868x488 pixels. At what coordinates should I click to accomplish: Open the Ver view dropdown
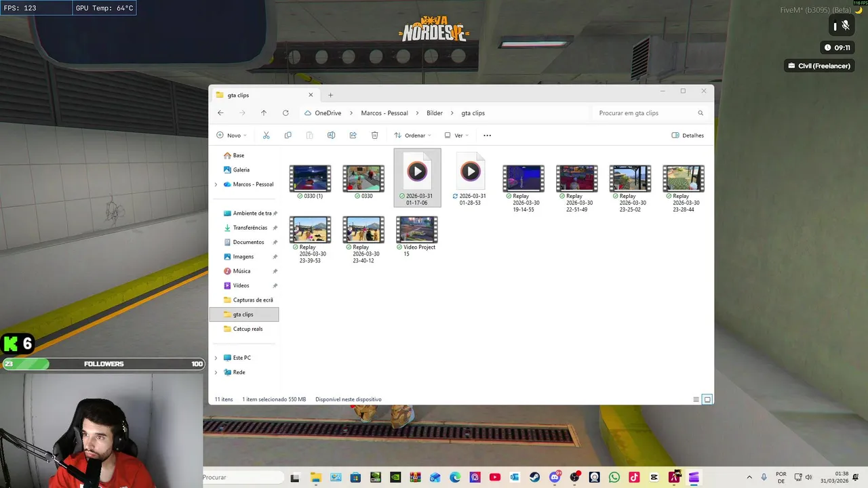click(456, 136)
